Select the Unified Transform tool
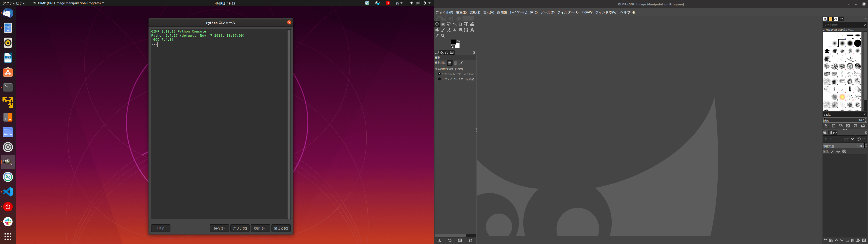Viewport: 868px width, 244px height. [x=466, y=24]
